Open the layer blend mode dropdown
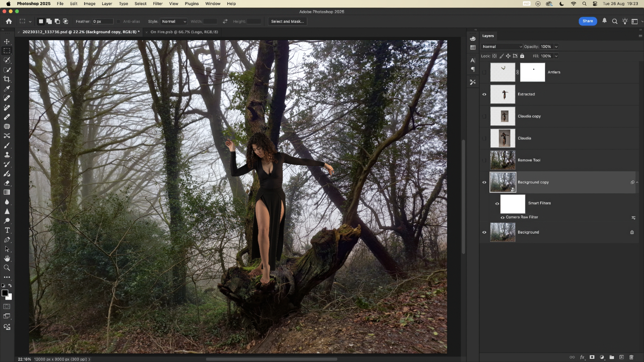This screenshot has height=362, width=644. coord(502,47)
